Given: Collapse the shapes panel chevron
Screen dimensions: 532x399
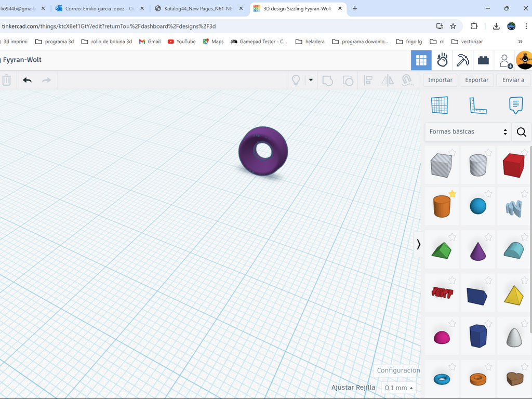Looking at the screenshot, I should coord(418,244).
